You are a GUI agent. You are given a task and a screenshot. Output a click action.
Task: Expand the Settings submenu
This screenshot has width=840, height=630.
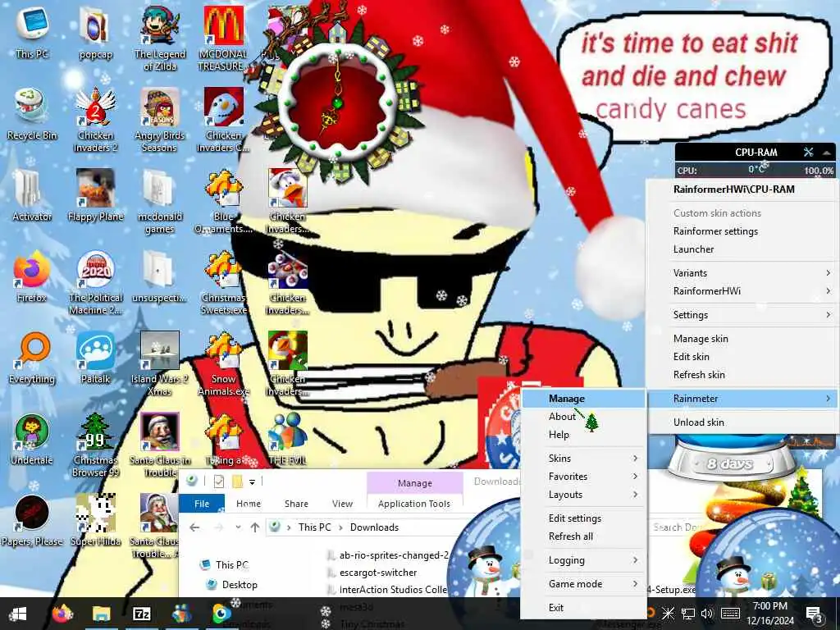(742, 315)
